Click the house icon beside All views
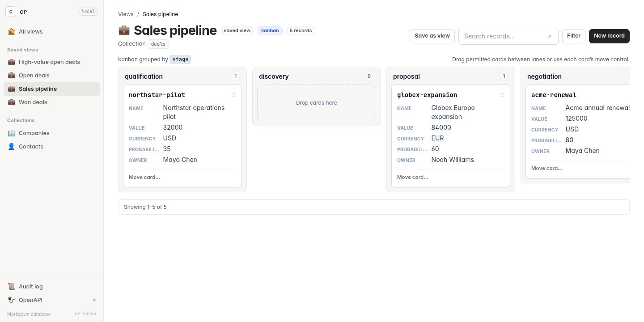 tap(12, 32)
